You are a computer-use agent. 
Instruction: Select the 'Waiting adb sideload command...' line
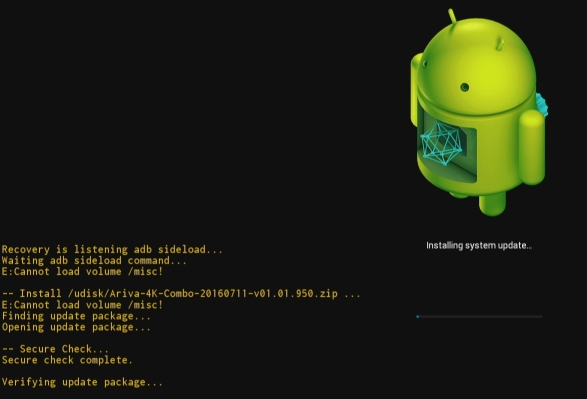[x=94, y=261]
